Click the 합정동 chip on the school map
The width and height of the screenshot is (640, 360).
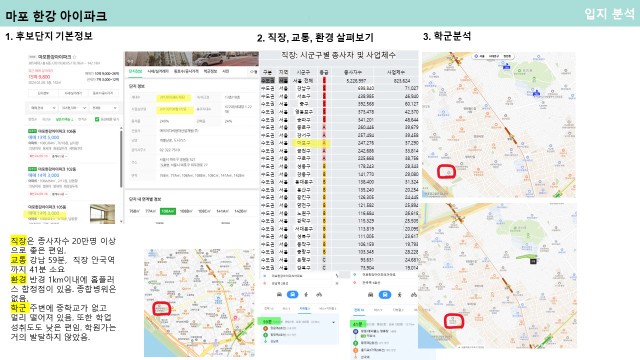(x=507, y=56)
